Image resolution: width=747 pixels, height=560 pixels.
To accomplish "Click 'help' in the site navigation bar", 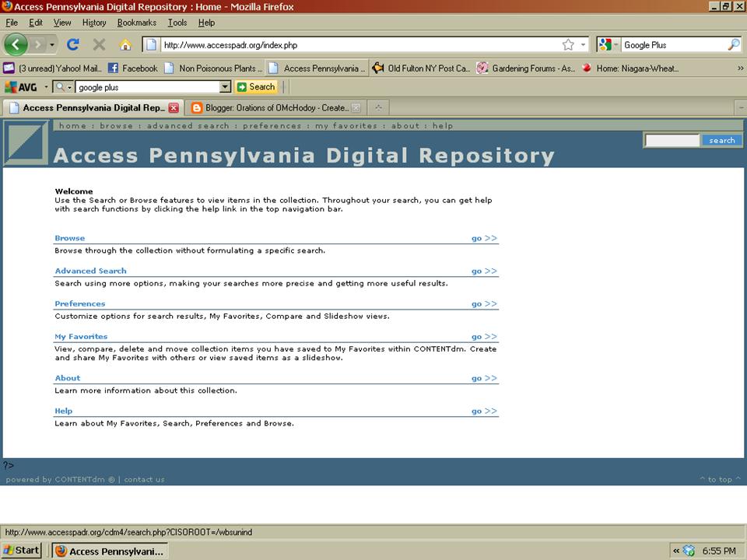I will (x=443, y=126).
